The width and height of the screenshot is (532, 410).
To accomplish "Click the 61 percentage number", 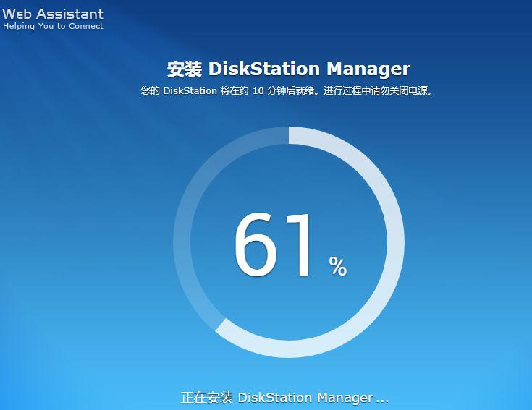I will pyautogui.click(x=273, y=244).
